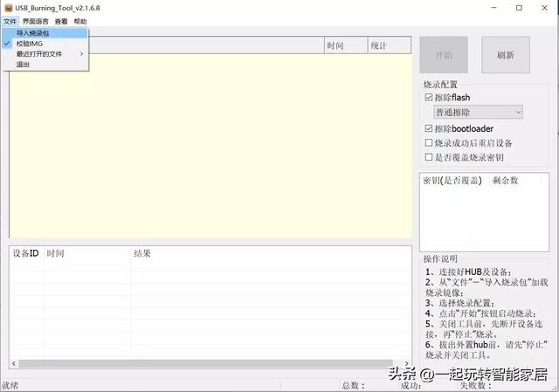Open the 普通擦除 dropdown
The image size is (559, 392).
click(x=478, y=113)
